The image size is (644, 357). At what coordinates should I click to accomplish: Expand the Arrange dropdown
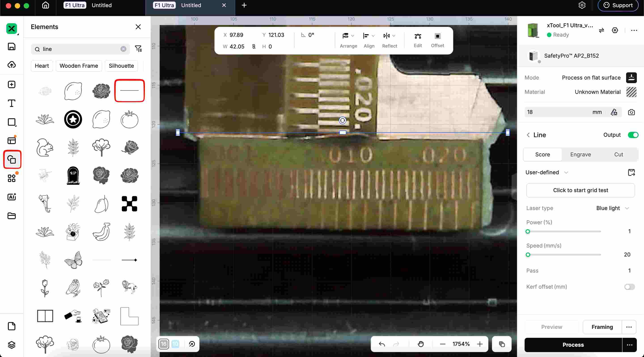348,36
